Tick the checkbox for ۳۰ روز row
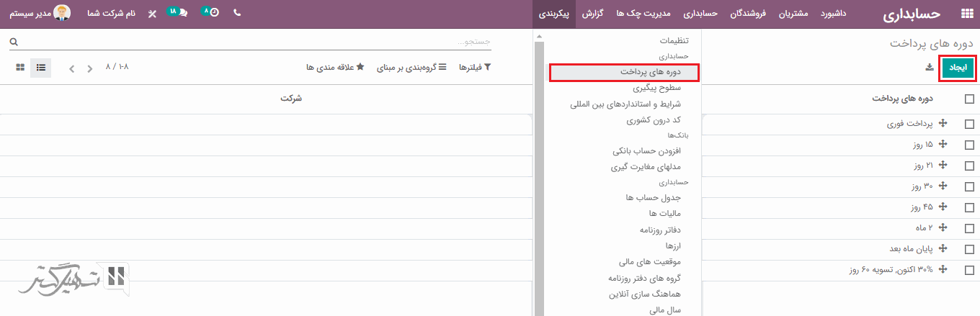Viewport: 980px width, 316px height. coord(969,186)
